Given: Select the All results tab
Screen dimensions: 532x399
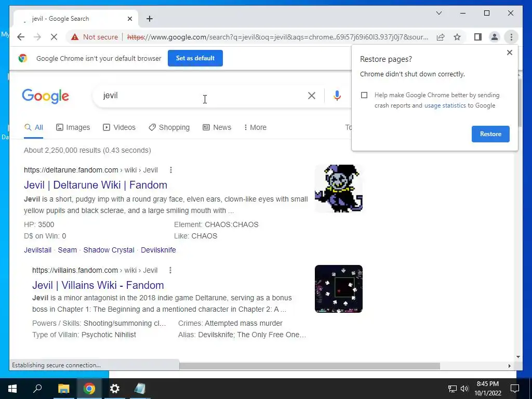Looking at the screenshot, I should [x=34, y=128].
